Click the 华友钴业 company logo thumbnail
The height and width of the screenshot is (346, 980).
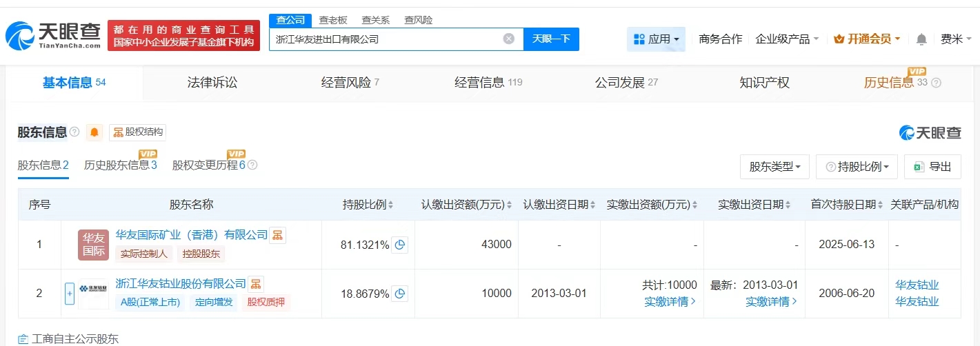pos(94,294)
